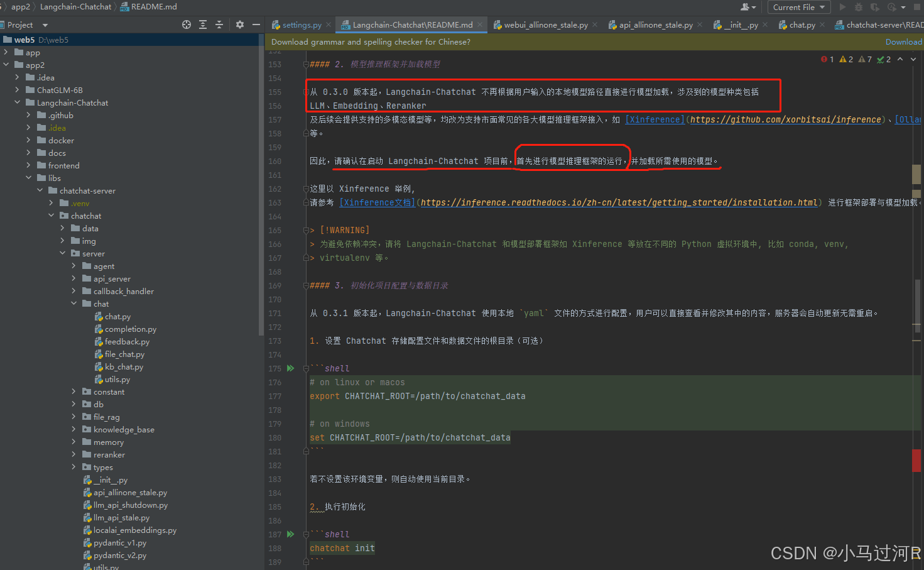
Task: Click the Collapse All icon in Project panel
Action: (219, 25)
